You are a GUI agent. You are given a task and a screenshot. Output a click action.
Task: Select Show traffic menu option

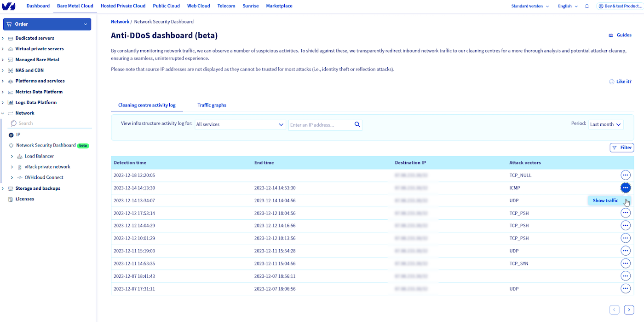605,200
